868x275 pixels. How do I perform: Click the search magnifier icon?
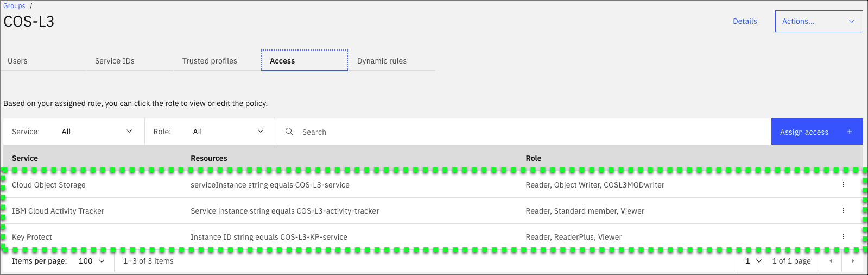(289, 132)
